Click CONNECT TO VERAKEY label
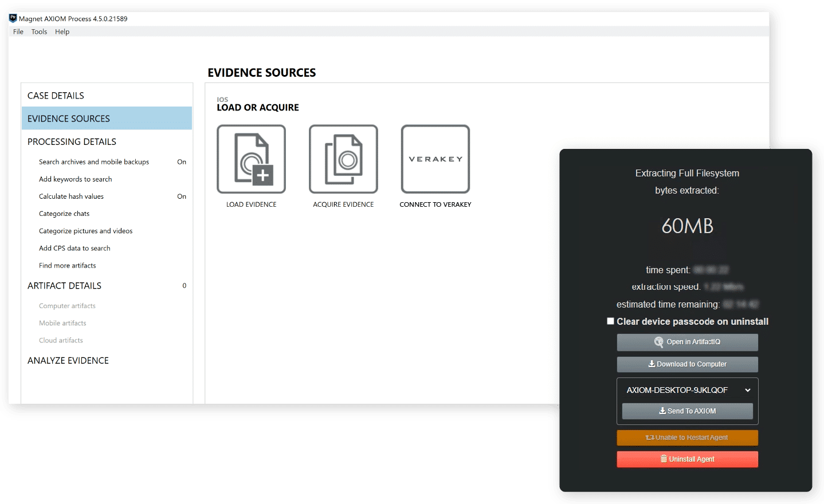 click(435, 204)
